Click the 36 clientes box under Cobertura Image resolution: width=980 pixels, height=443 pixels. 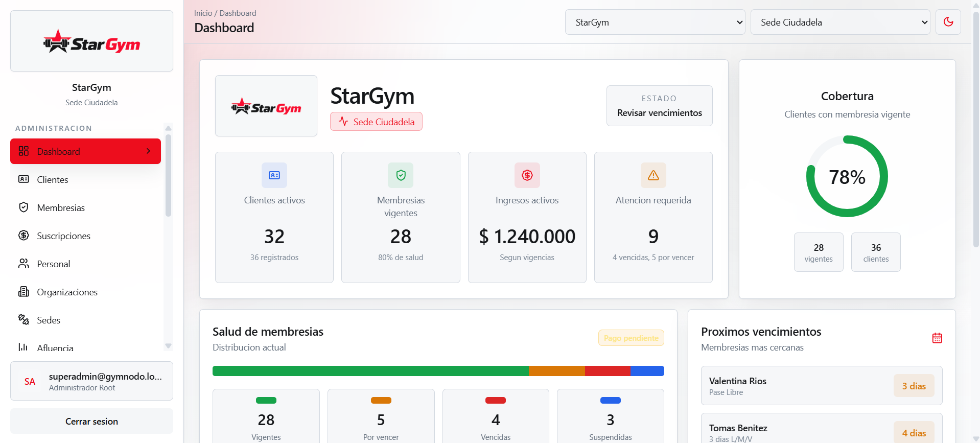876,252
